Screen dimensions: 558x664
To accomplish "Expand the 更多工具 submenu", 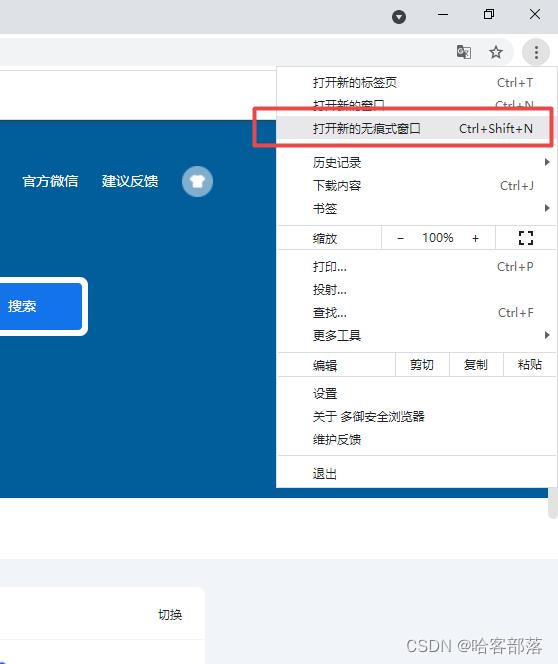I will click(417, 335).
